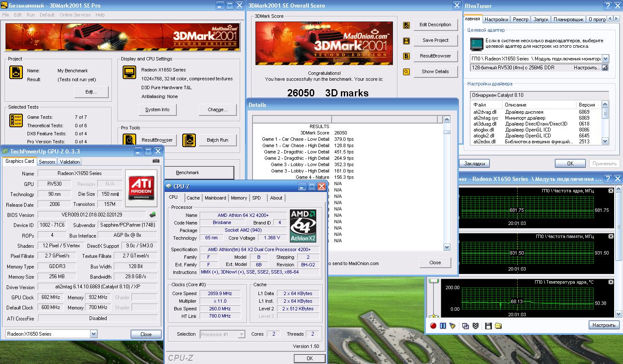Switch to the Sensors tab in GPU-Z
Screen dimensions: 623x364
[47, 162]
